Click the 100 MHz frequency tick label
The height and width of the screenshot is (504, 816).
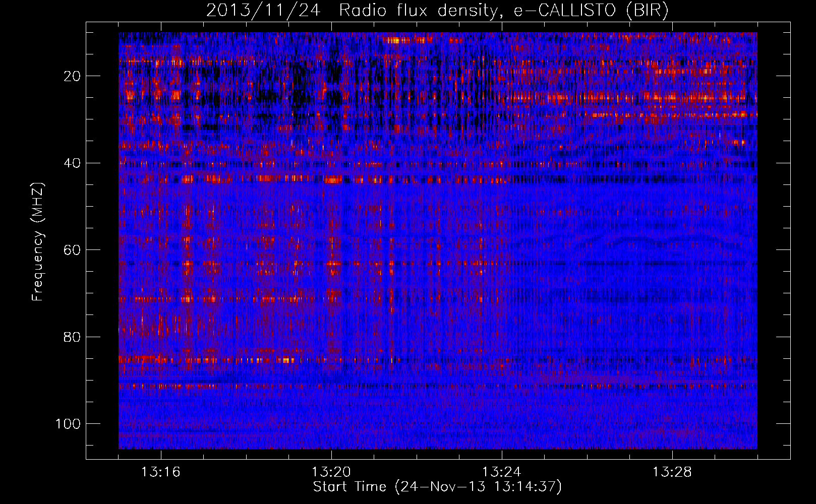(68, 424)
